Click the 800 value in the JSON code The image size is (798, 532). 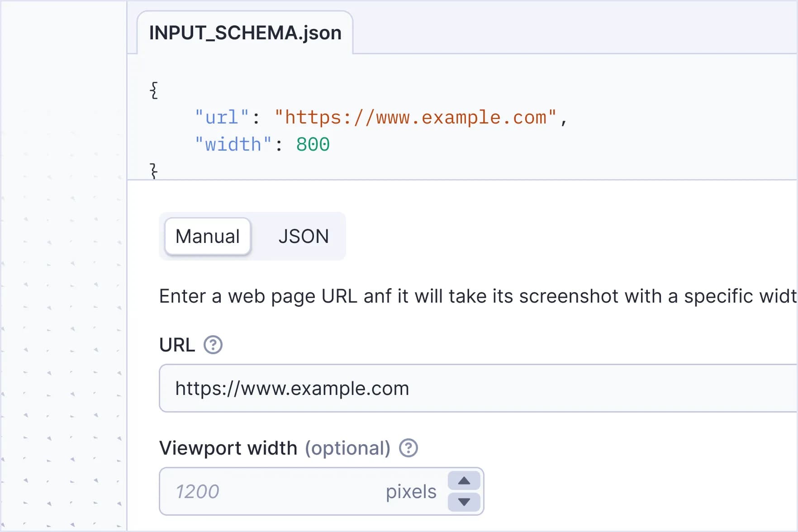(x=313, y=145)
